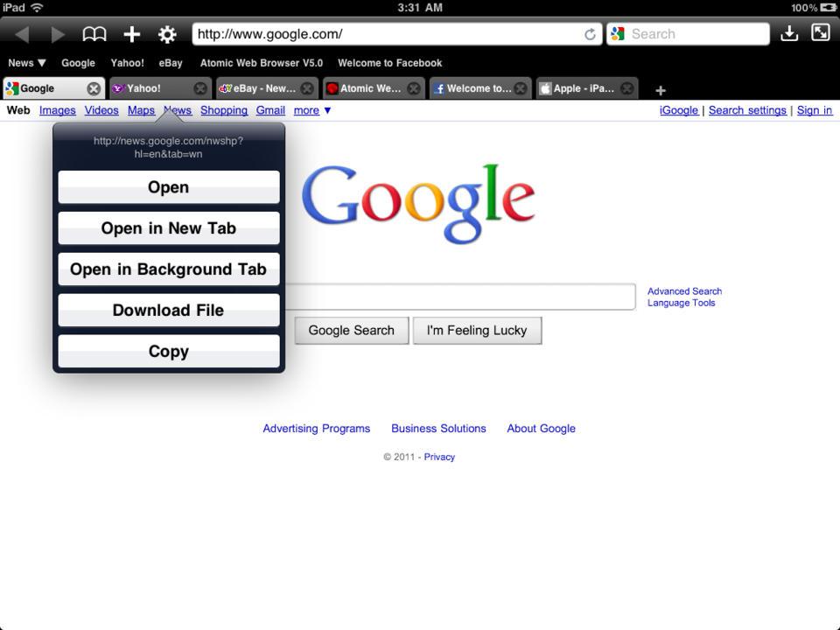Choose Open in Background Tab
Image resolution: width=840 pixels, height=630 pixels.
pyautogui.click(x=169, y=269)
